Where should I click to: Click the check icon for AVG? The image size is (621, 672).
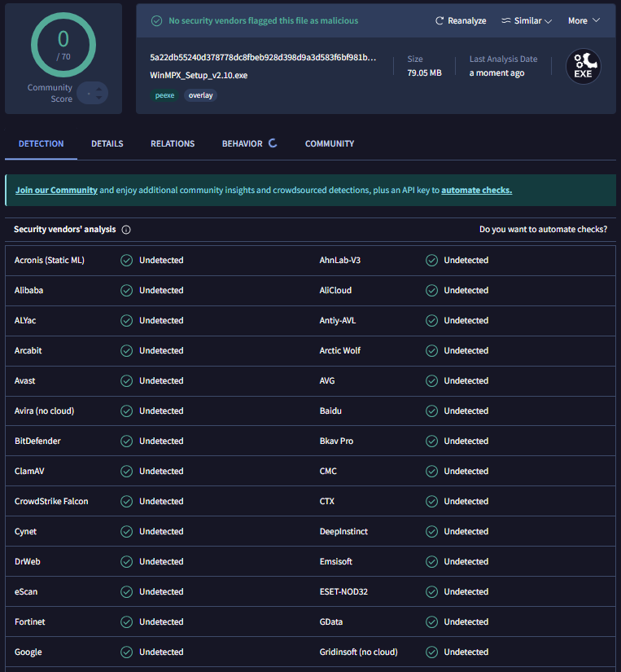tap(431, 380)
